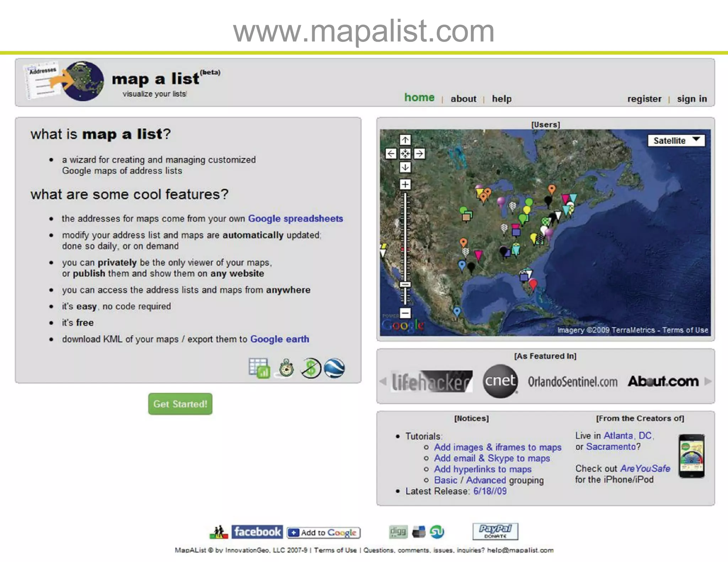Click the map Terms of Use link

point(685,330)
